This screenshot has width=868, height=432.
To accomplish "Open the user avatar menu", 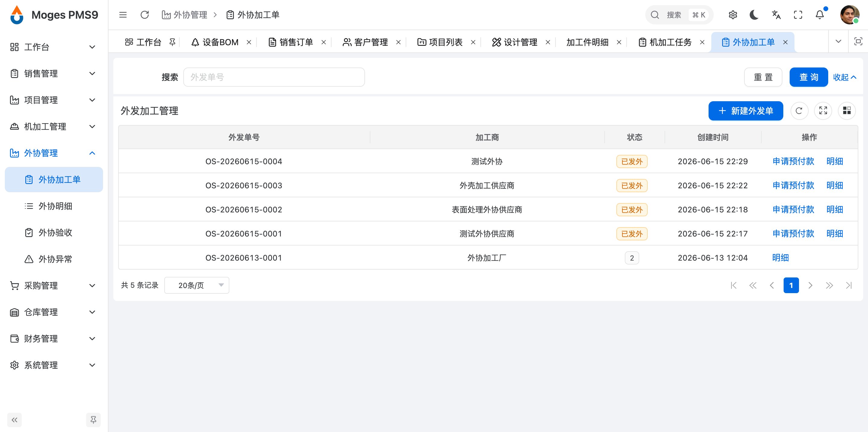I will click(850, 15).
